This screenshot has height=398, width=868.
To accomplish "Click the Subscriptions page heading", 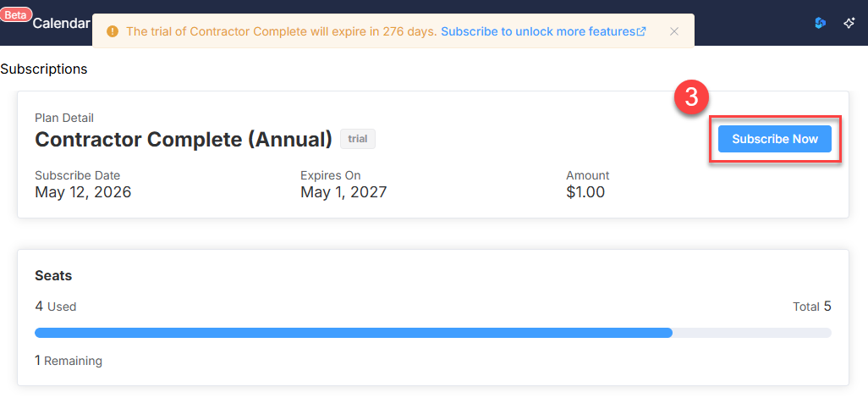I will click(44, 69).
